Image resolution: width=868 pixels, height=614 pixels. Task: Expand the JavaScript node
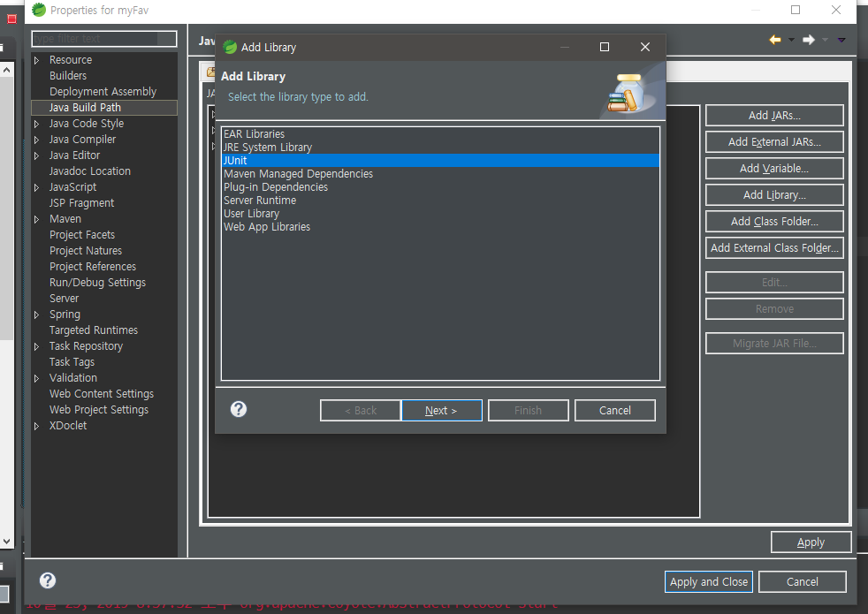pos(36,187)
